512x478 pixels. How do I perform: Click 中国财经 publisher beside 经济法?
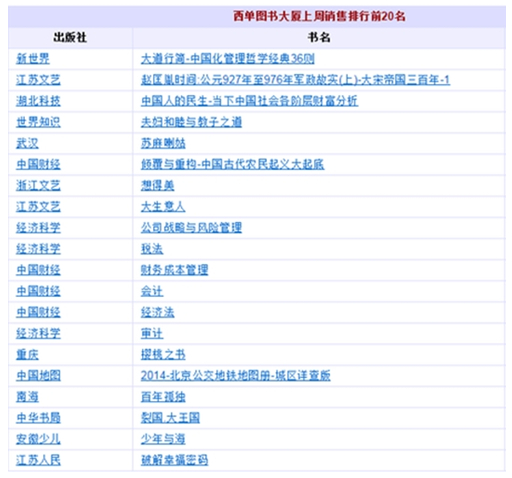(x=38, y=312)
